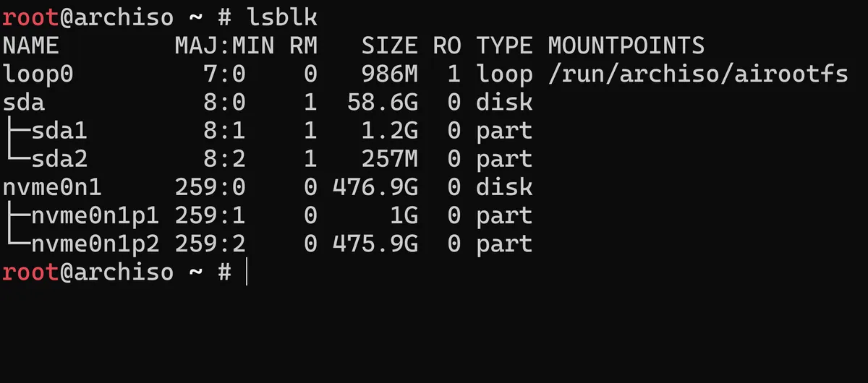Click the red root username in first prompt
The height and width of the screenshot is (383, 868).
[x=30, y=17]
